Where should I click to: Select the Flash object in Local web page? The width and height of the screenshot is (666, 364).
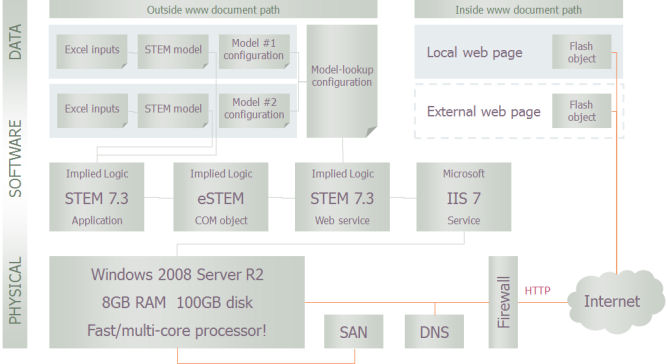581,52
